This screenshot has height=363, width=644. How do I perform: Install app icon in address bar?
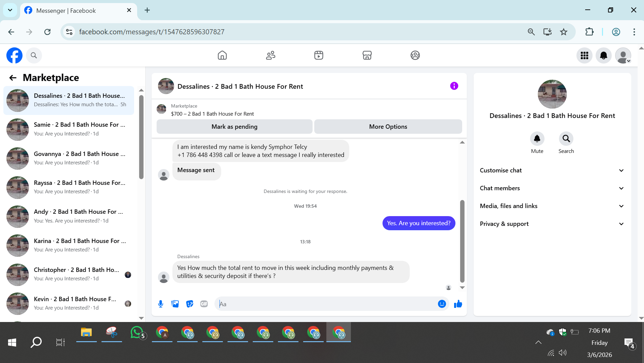pos(548,32)
